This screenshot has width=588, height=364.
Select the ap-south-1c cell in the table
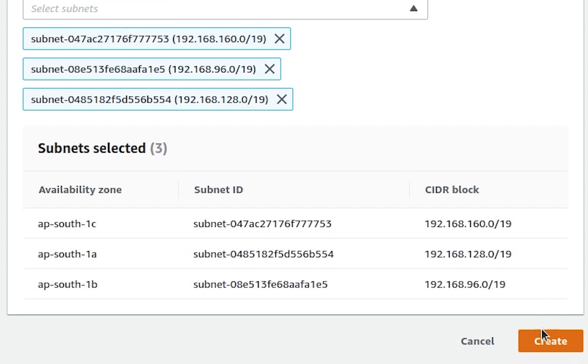pyautogui.click(x=67, y=223)
